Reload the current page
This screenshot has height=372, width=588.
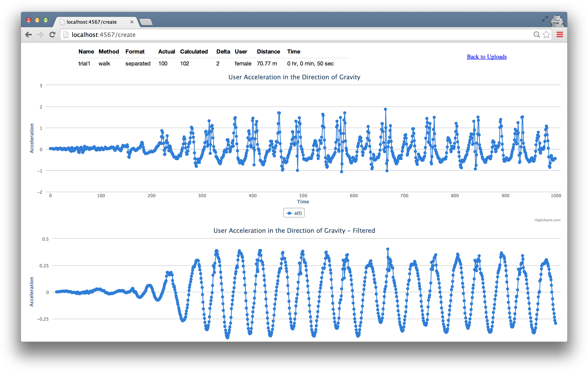tap(52, 35)
